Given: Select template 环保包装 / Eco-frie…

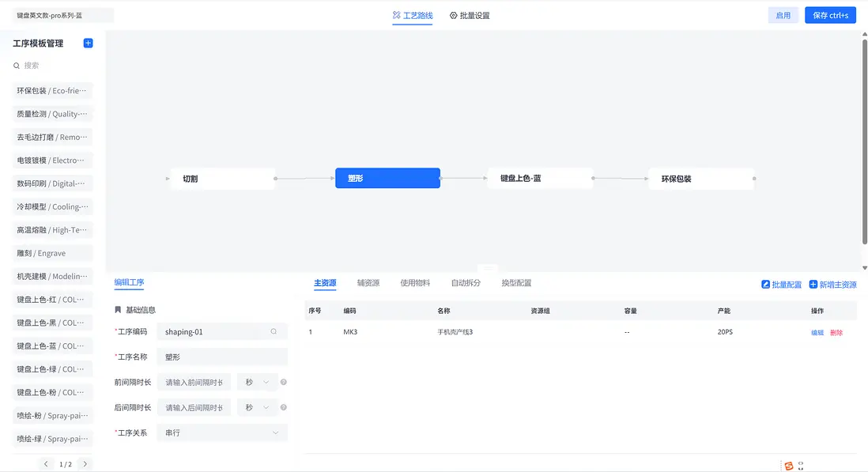Looking at the screenshot, I should (x=53, y=91).
